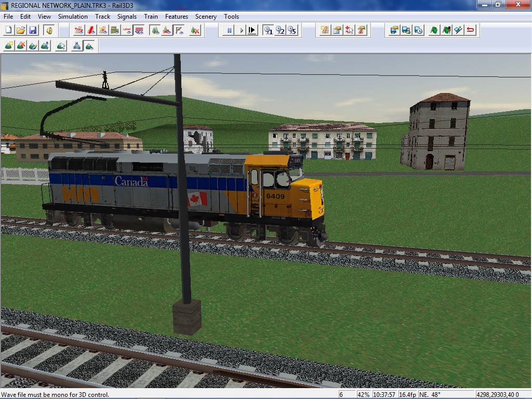The height and width of the screenshot is (399, 532).
Task: Toggle track gradient display eye icon
Action: click(x=79, y=30)
